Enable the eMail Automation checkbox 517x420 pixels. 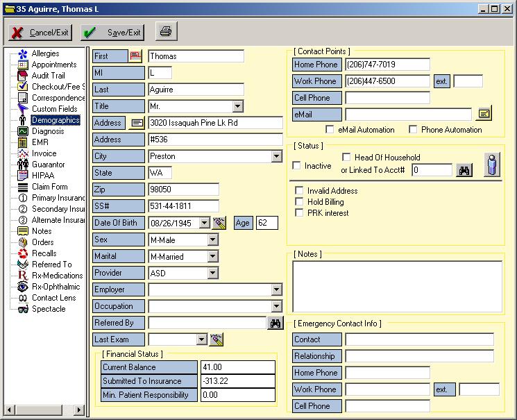coord(330,130)
